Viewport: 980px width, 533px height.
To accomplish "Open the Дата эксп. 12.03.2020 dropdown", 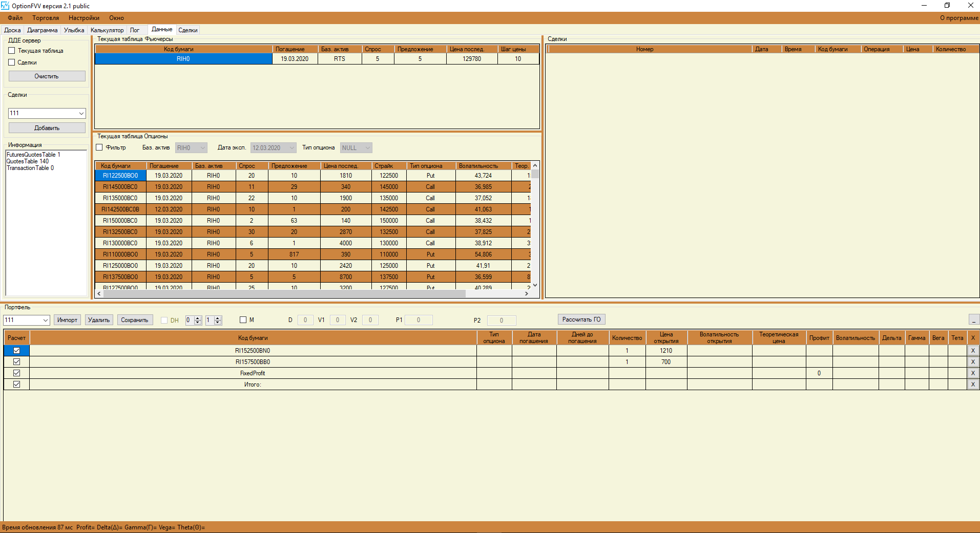I will (274, 148).
